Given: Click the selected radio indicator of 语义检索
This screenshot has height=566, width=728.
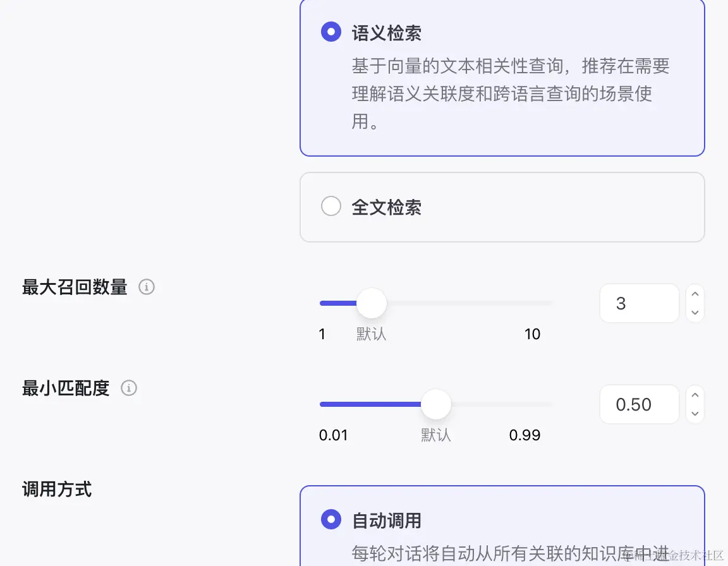Looking at the screenshot, I should [x=331, y=32].
